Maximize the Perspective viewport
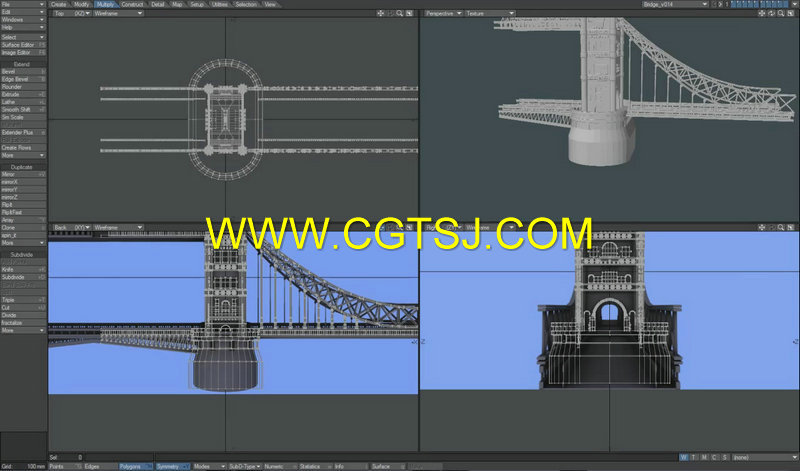The width and height of the screenshot is (800, 471). tap(790, 13)
